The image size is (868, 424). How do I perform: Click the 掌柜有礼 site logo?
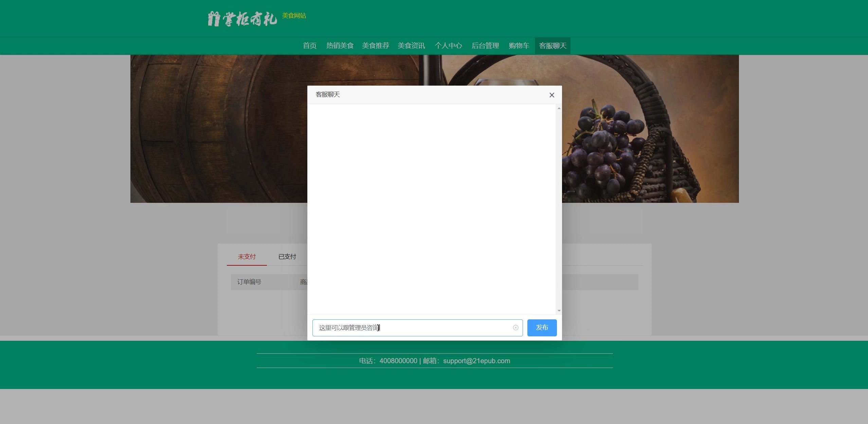coord(242,19)
